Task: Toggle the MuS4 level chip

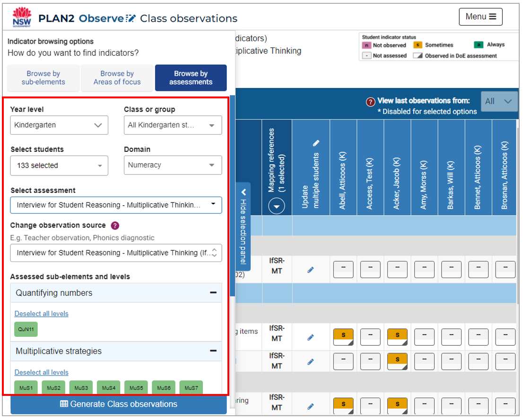Action: [109, 388]
